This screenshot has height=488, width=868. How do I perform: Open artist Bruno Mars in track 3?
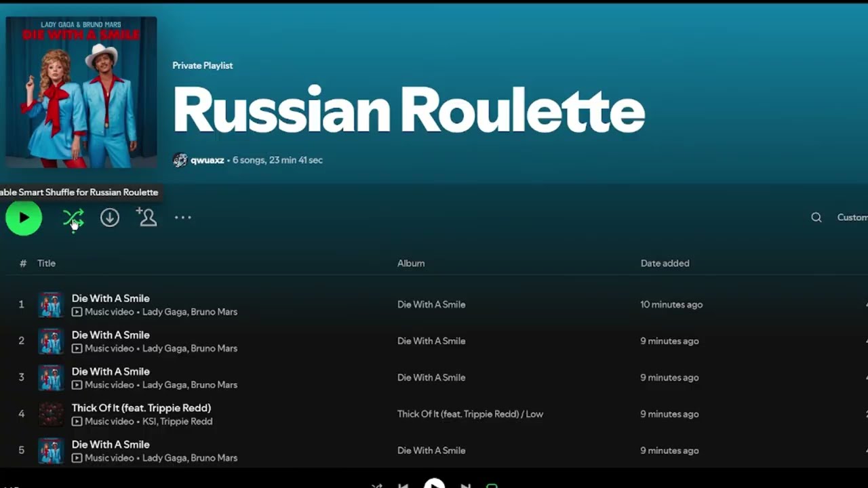tap(214, 385)
